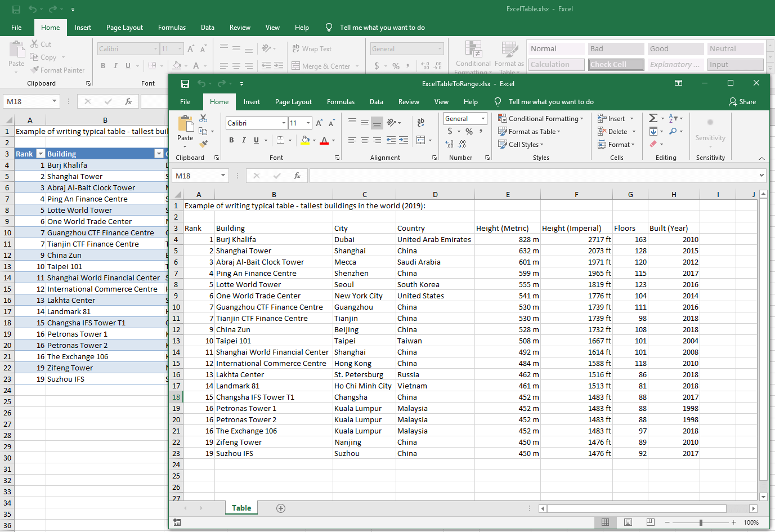The width and height of the screenshot is (775, 532).
Task: Click the Cut scissors icon
Action: click(x=203, y=118)
